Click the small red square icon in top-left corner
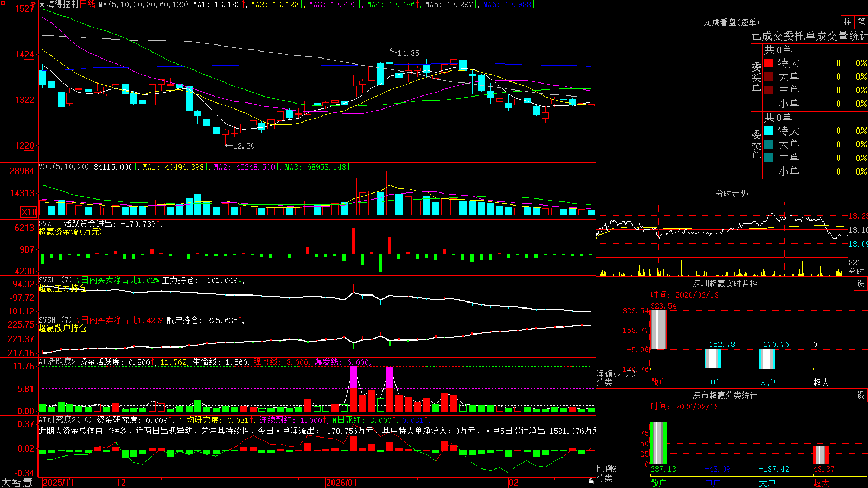 (x=3, y=3)
